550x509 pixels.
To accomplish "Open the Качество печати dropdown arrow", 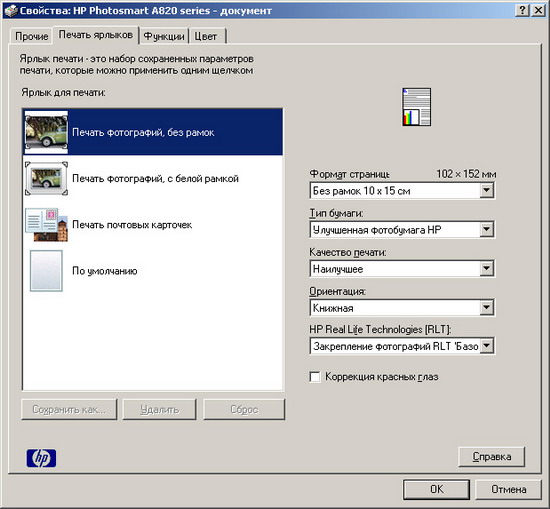I will coord(486,269).
